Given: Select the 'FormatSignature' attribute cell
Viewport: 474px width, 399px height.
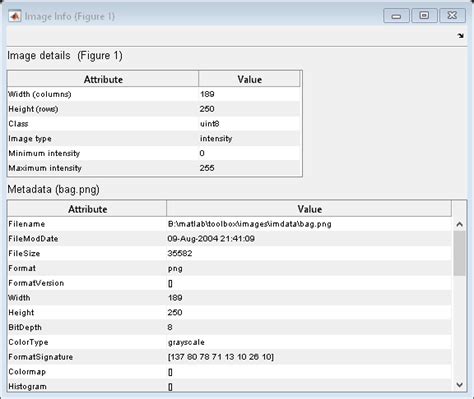Looking at the screenshot, I should pos(87,357).
